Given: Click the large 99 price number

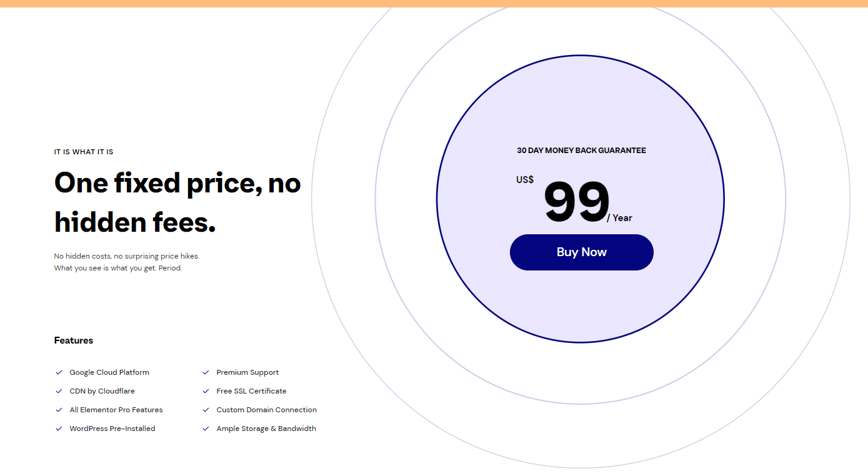Looking at the screenshot, I should pyautogui.click(x=576, y=202).
